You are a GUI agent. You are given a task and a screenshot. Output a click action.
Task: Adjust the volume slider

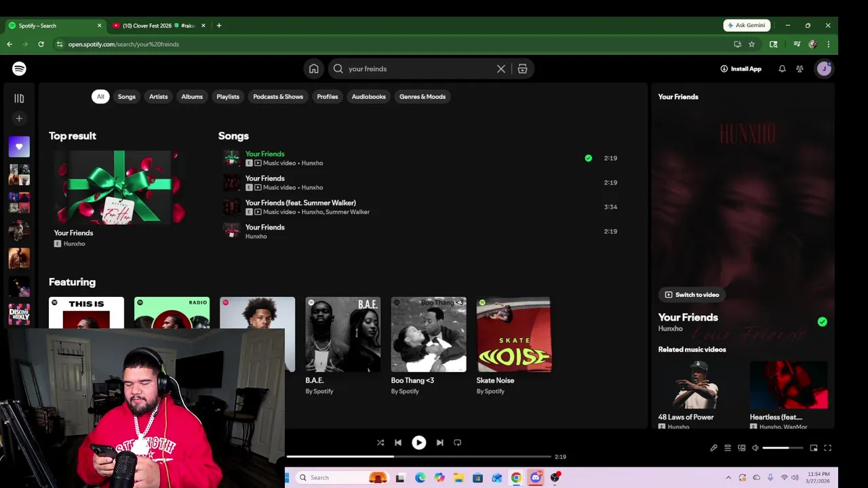783,448
